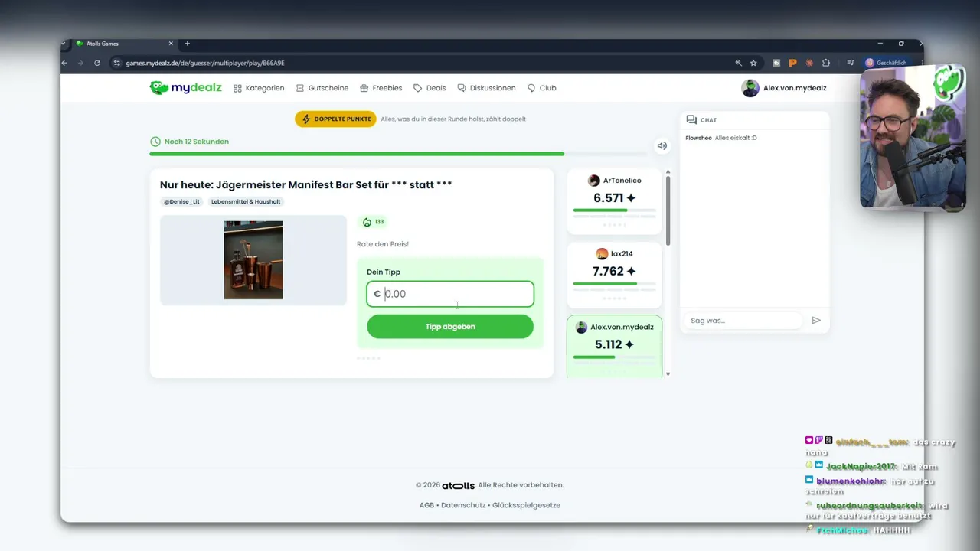Click the orange P extension icon
The image size is (980, 551).
792,63
